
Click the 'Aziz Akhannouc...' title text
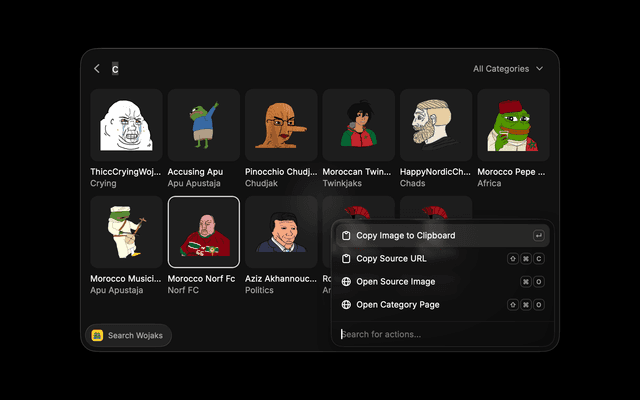coord(281,279)
